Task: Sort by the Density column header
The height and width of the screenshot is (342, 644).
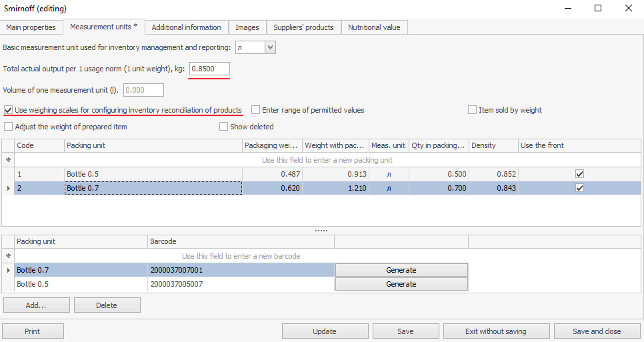Action: click(493, 145)
